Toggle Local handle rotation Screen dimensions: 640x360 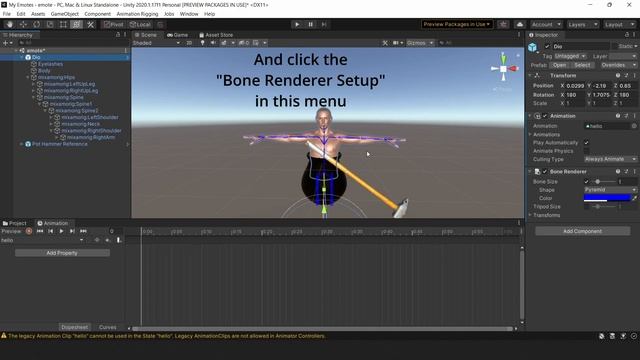pyautogui.click(x=140, y=24)
